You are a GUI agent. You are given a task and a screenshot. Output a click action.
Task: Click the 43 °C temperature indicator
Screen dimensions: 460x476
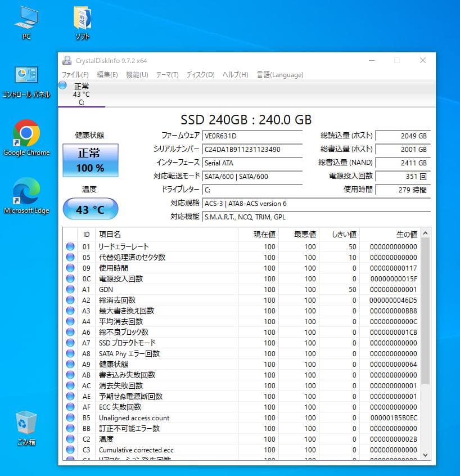tap(90, 209)
